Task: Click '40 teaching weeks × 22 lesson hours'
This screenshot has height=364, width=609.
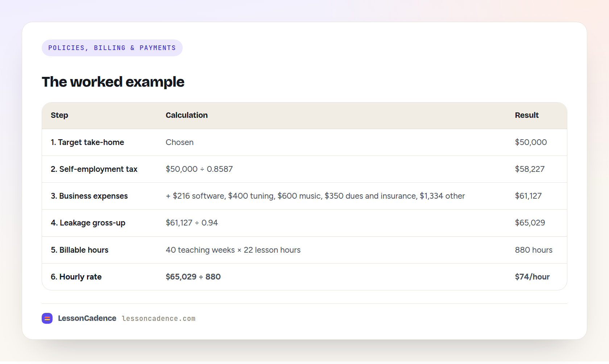Action: pos(233,250)
